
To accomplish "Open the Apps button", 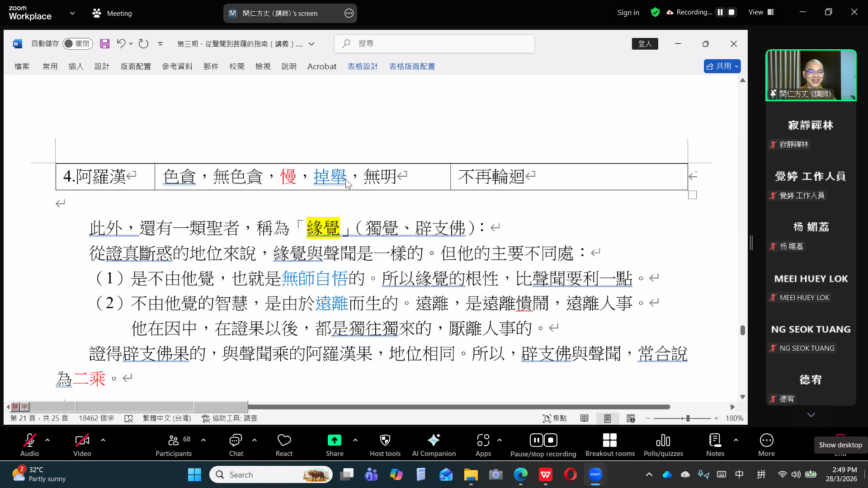I will coord(483,440).
